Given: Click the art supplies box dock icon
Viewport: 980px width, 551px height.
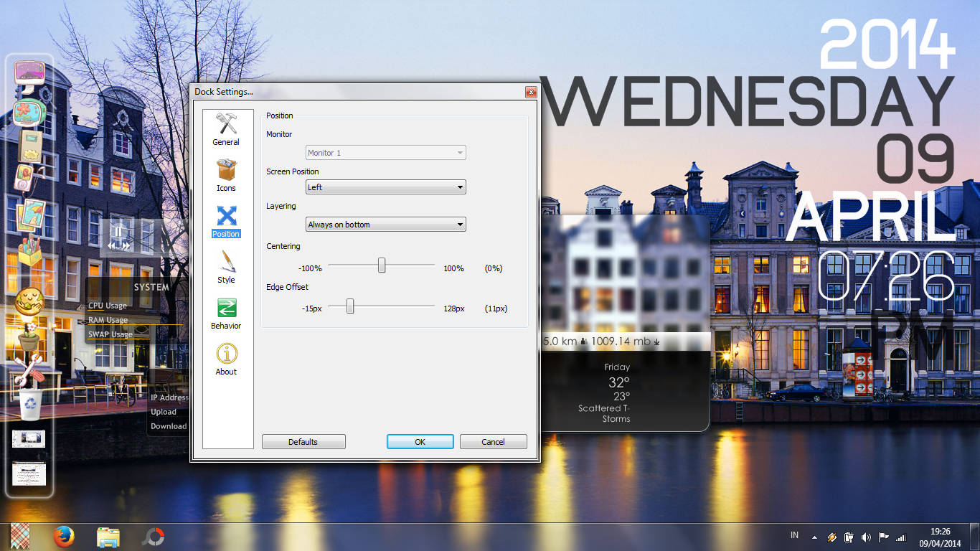Looking at the screenshot, I should click(30, 250).
